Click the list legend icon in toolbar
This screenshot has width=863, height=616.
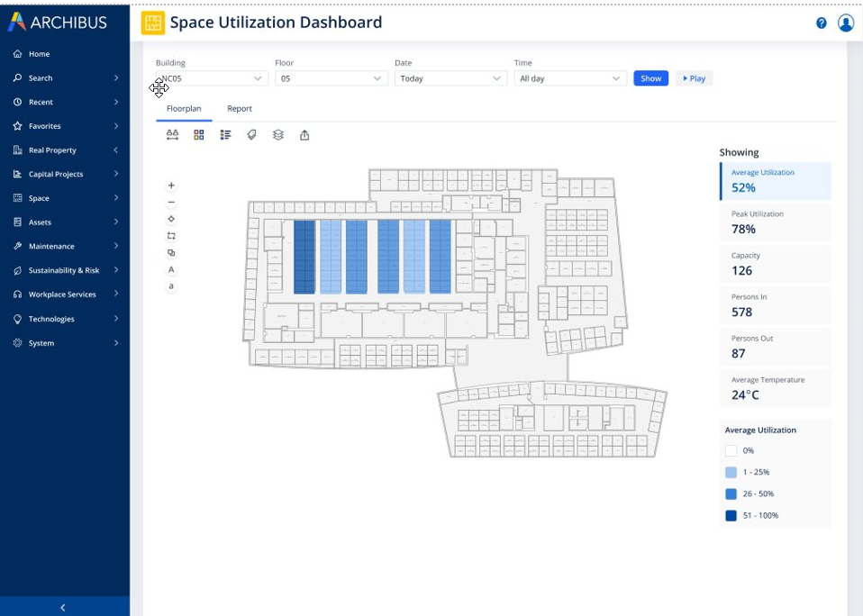(x=225, y=135)
